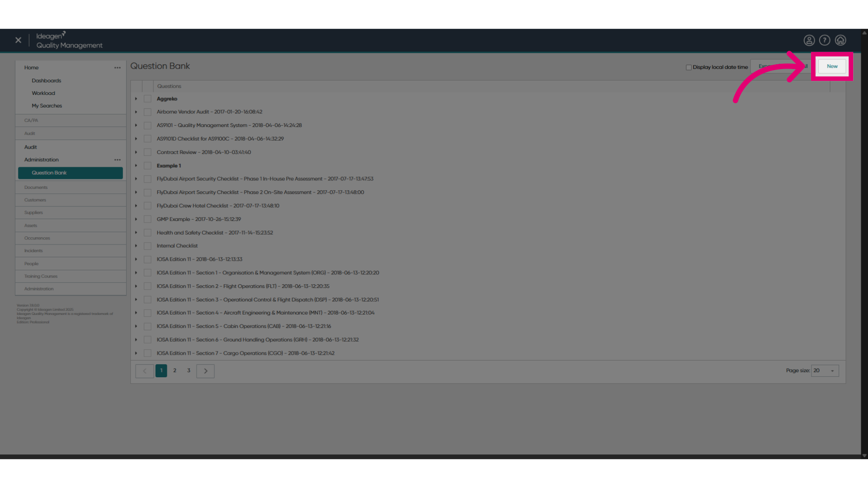The height and width of the screenshot is (488, 868).
Task: Open the Home section ellipsis menu
Action: pos(118,68)
